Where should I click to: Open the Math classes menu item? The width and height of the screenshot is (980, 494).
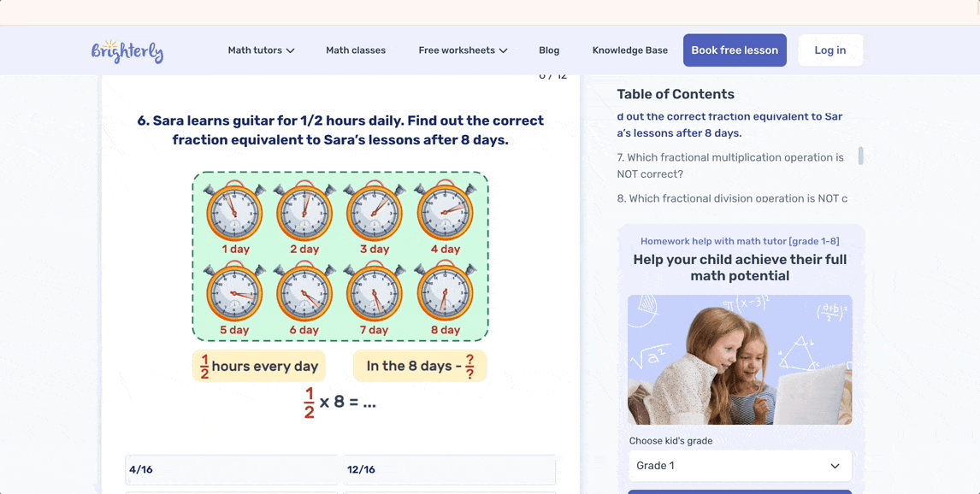coord(356,50)
